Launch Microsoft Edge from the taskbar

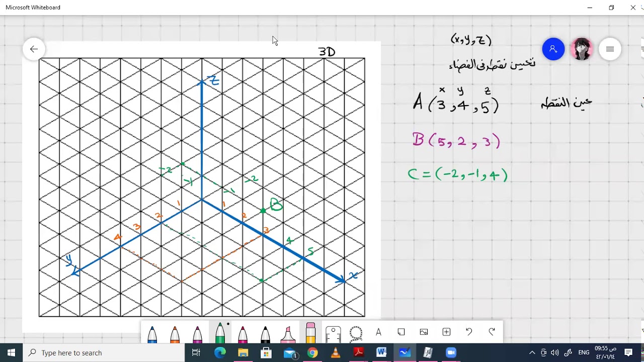[x=220, y=352]
